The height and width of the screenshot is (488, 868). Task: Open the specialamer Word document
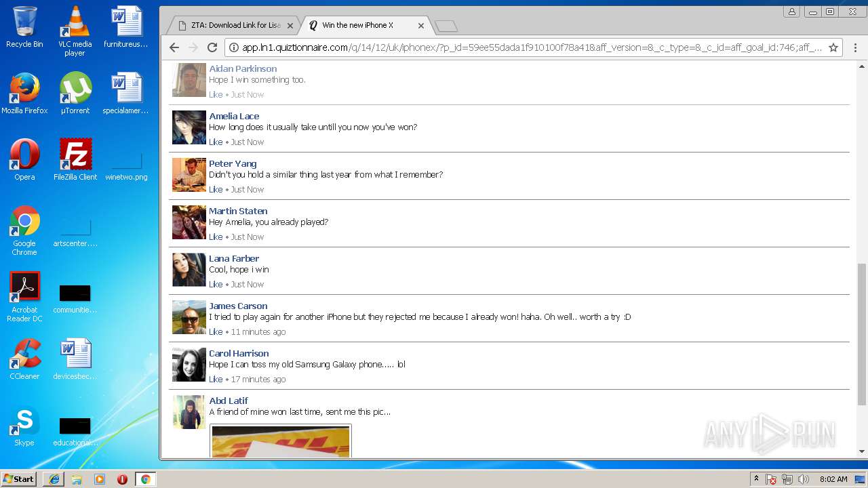tap(126, 94)
